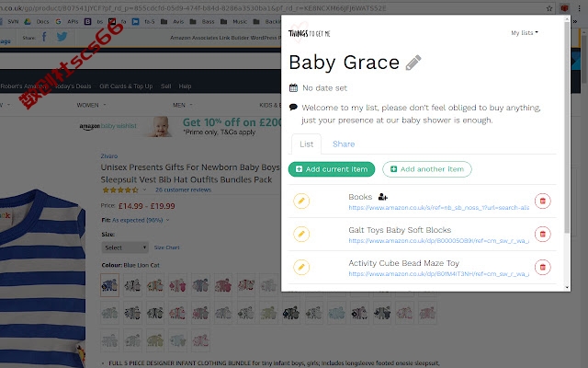The image size is (588, 368).
Task: Open the Activity Cube Amazon URL link
Action: pos(439,273)
